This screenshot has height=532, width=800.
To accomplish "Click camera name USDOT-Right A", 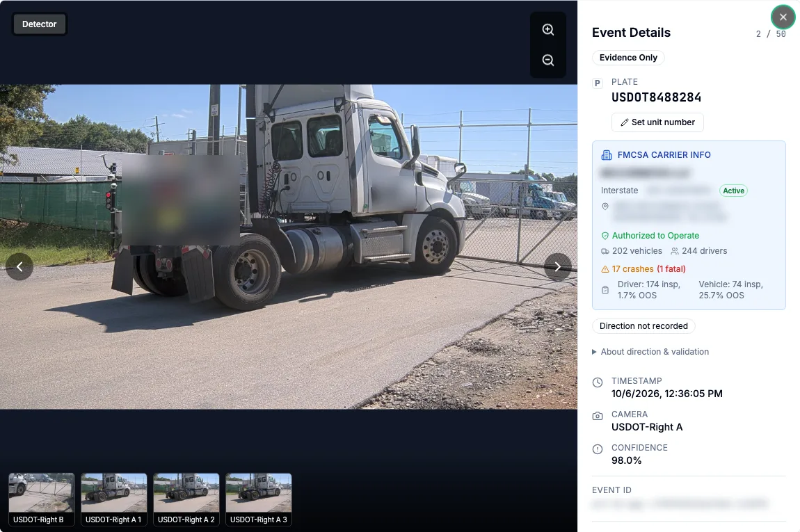I will (x=646, y=427).
